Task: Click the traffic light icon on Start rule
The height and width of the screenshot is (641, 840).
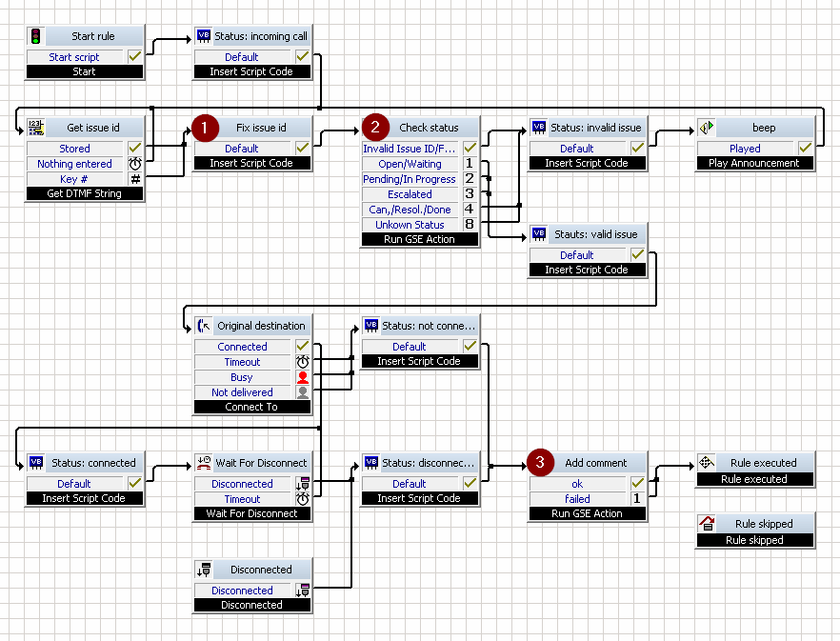Action: (x=36, y=36)
